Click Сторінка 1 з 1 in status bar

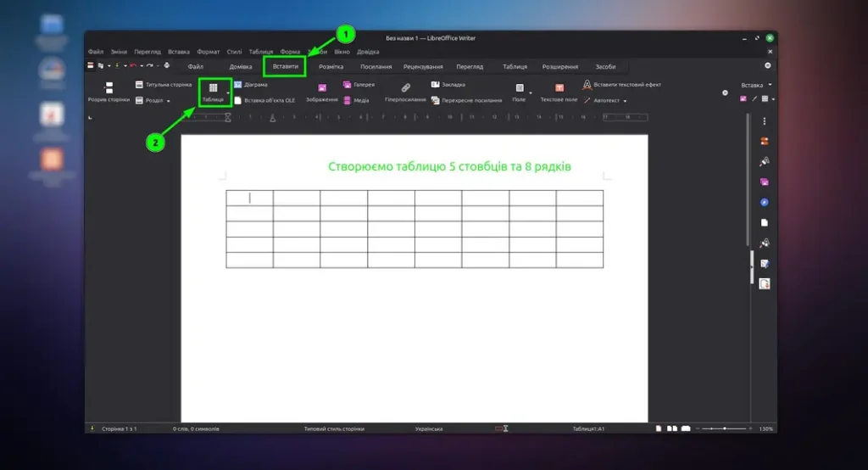[x=119, y=428]
